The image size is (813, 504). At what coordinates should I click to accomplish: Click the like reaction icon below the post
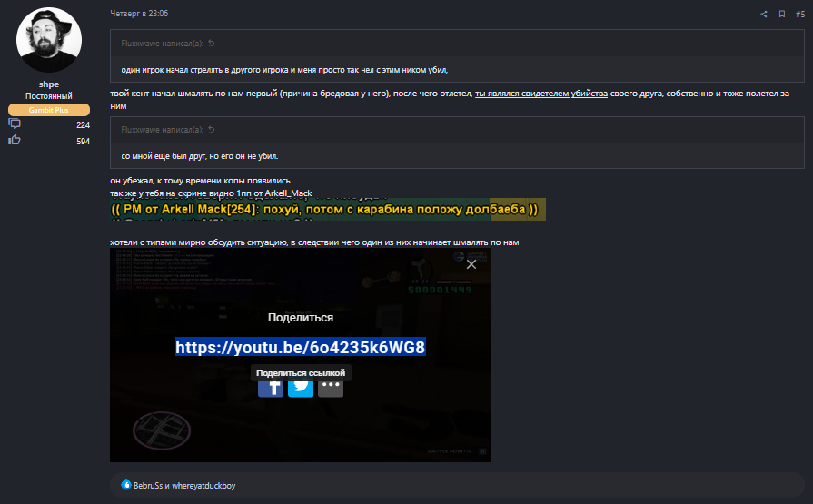point(126,486)
